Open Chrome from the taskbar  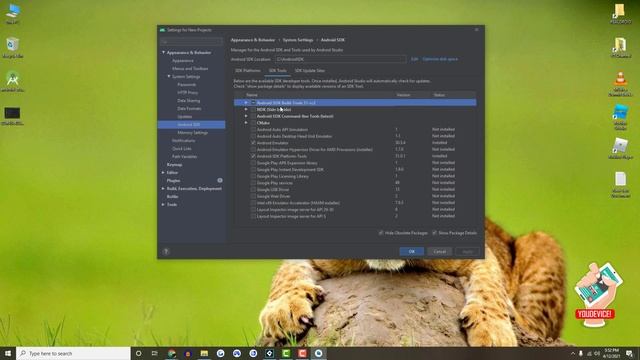point(172,353)
